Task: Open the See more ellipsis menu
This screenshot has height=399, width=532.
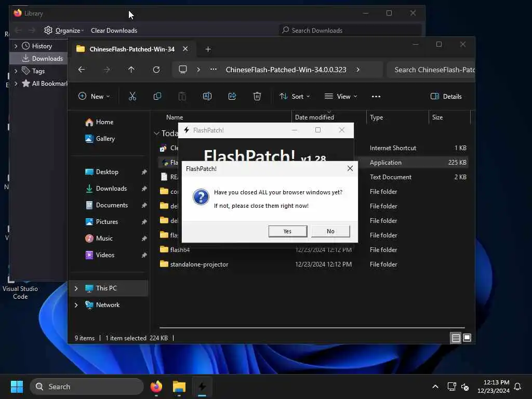Action: (x=376, y=96)
